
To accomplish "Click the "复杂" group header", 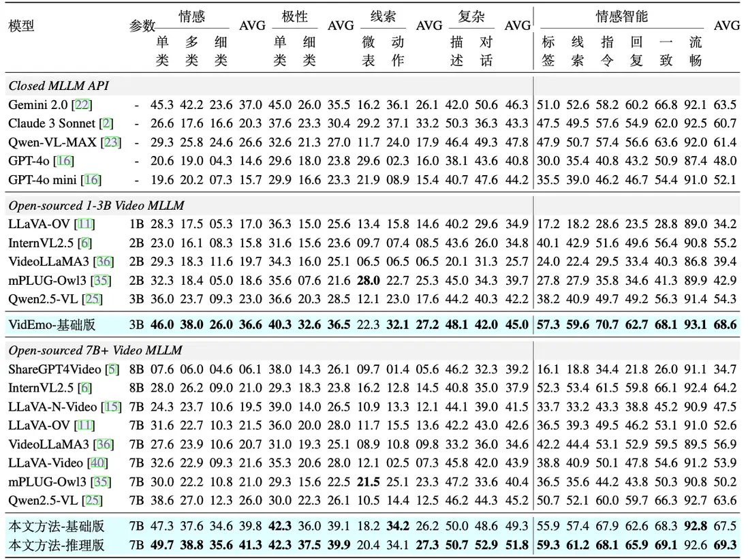I will (471, 16).
